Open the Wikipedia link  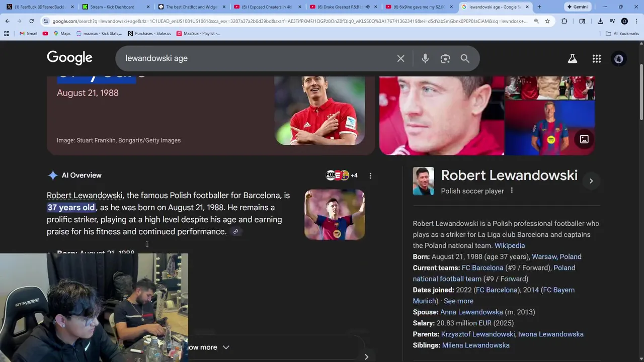click(x=510, y=246)
